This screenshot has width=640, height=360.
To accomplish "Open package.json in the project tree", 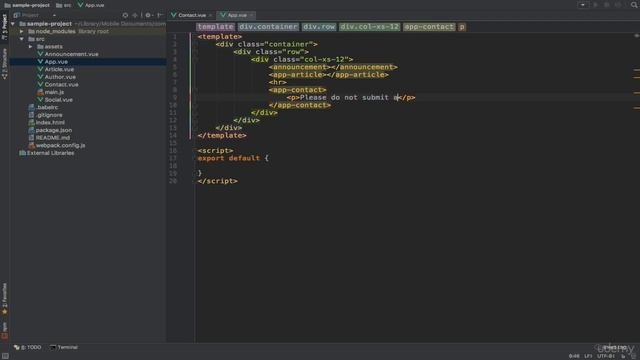I will 53,130.
